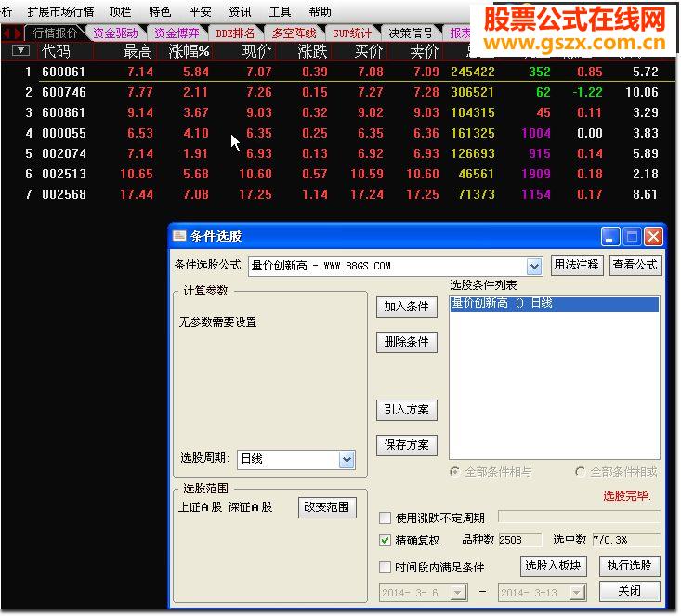Sort by the 涨跌 column header
Viewport: 681px width, 616px height.
[312, 51]
